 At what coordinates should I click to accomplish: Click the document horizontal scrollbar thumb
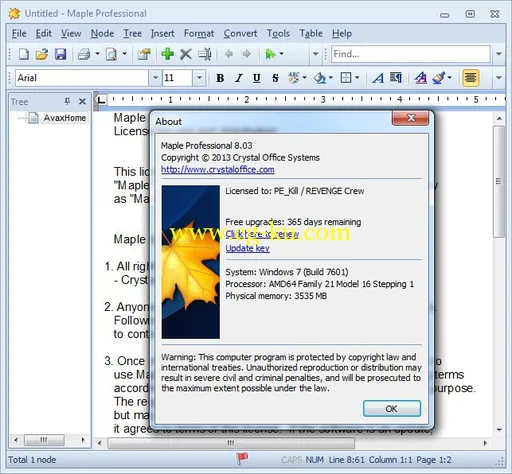[231, 443]
